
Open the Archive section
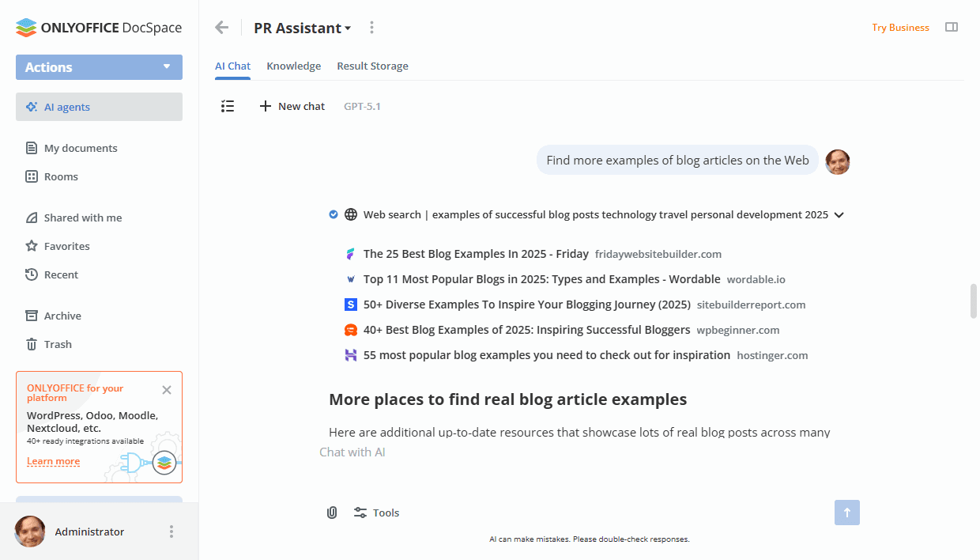pos(62,316)
